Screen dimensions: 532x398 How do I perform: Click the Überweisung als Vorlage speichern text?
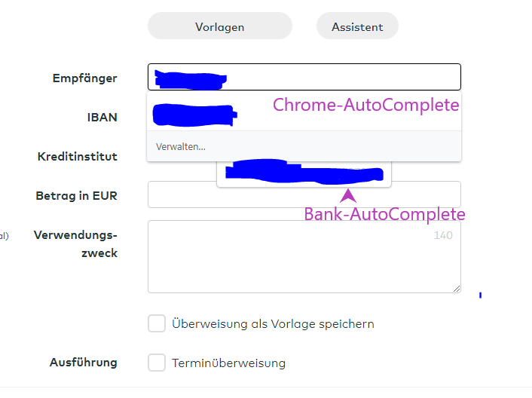tap(273, 323)
